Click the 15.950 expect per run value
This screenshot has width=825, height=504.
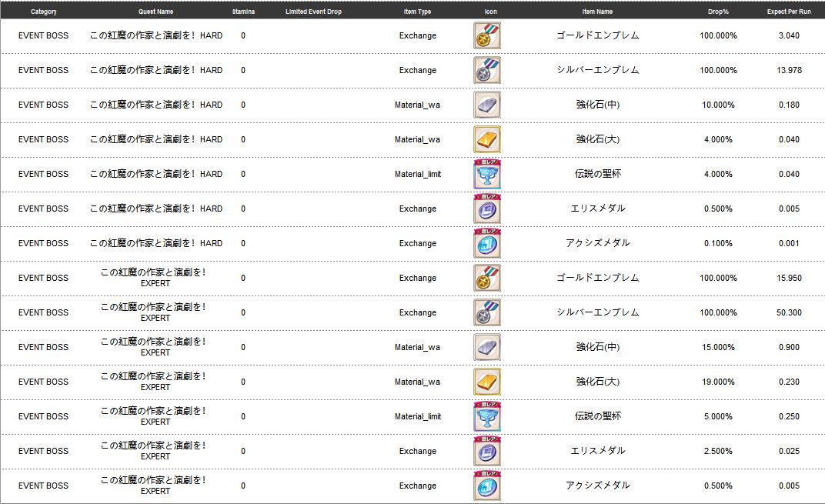tap(789, 278)
